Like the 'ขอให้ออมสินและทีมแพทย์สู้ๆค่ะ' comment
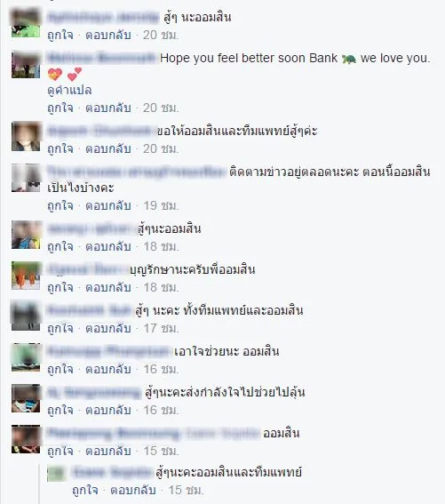The width and height of the screenshot is (445, 504). pos(60,148)
